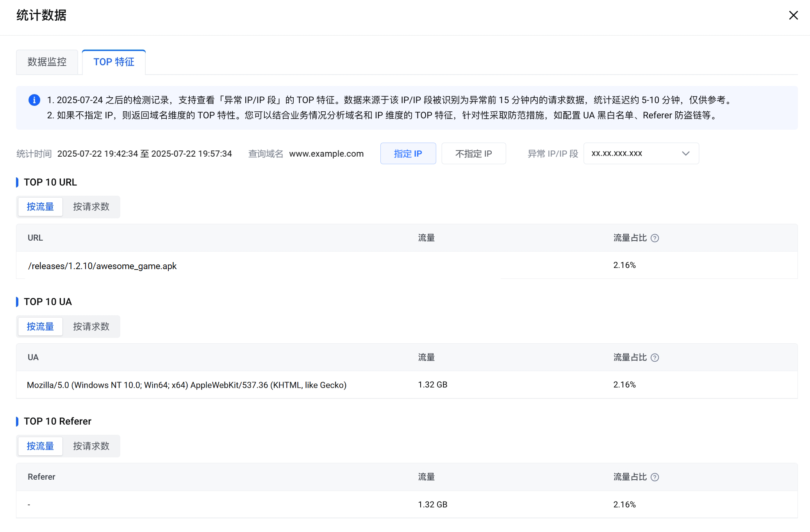Select the TOP 特征 tab
The height and width of the screenshot is (532, 810).
pyautogui.click(x=114, y=62)
